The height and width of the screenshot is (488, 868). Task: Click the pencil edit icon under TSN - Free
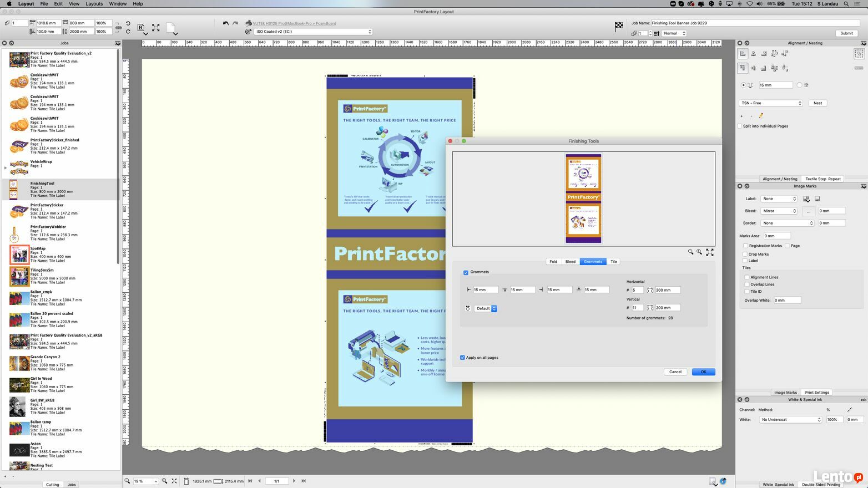[761, 116]
